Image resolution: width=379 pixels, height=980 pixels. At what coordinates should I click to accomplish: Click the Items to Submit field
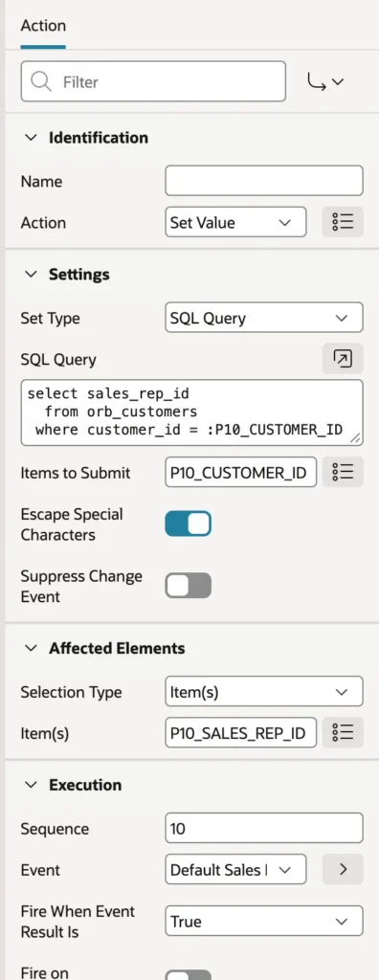tap(241, 473)
